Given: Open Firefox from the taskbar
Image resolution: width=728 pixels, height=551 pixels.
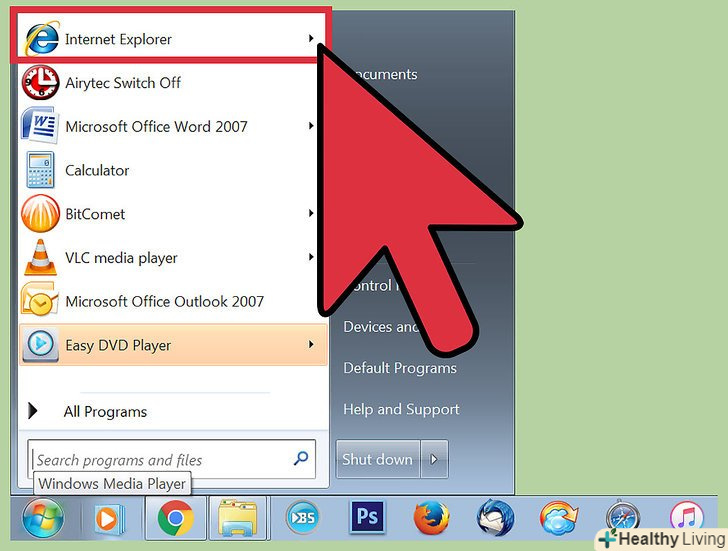Looking at the screenshot, I should [431, 518].
